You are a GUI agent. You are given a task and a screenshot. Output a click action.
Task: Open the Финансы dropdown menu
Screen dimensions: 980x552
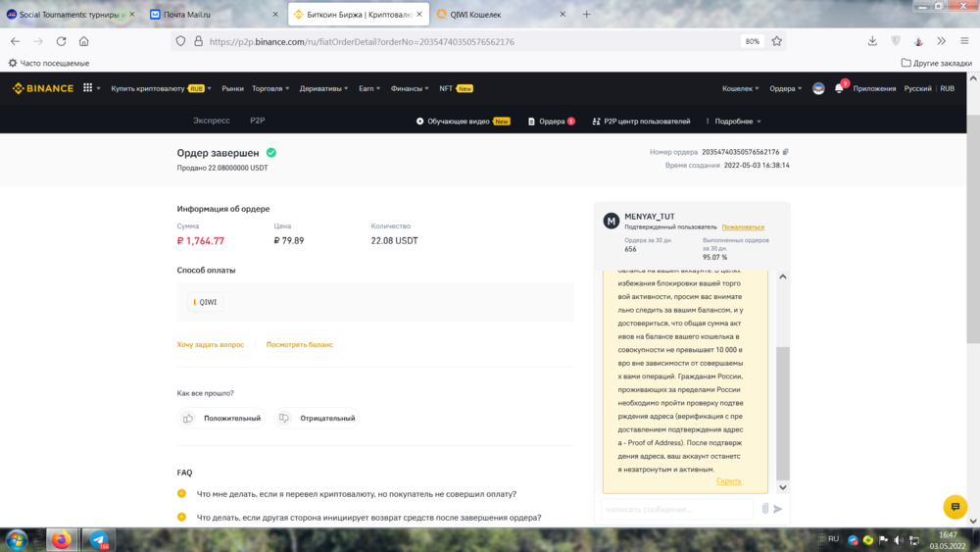pyautogui.click(x=410, y=89)
